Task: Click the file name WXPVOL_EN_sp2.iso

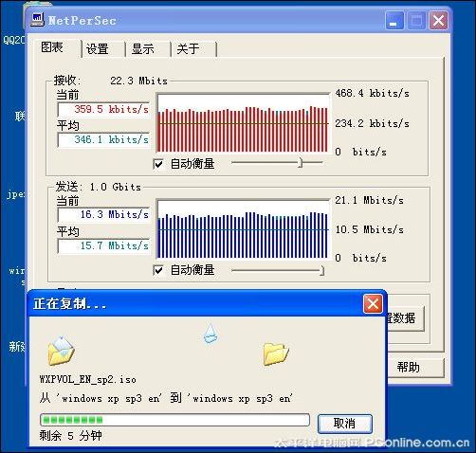Action: coord(88,379)
